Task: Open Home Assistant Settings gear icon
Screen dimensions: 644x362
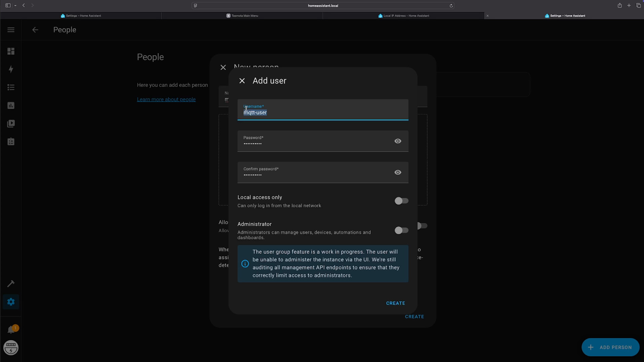Action: click(11, 302)
